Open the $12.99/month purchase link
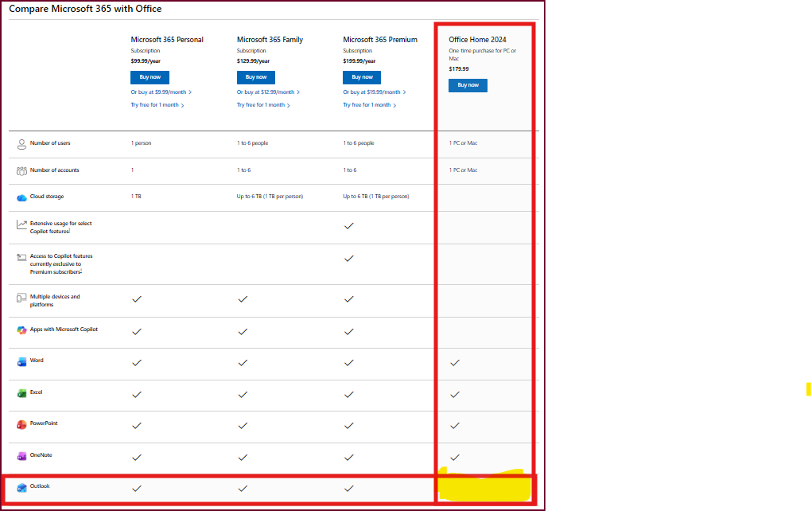Screen dimensions: 812x511 point(268,92)
